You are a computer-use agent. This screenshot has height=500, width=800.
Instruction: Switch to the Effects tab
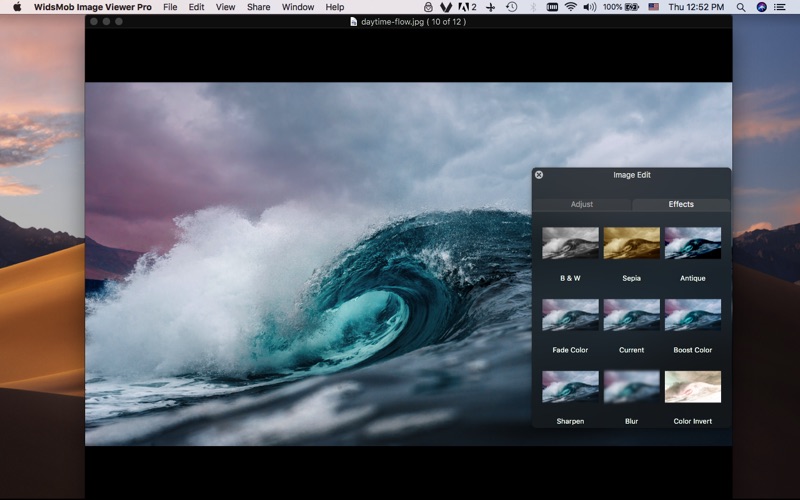pyautogui.click(x=681, y=204)
